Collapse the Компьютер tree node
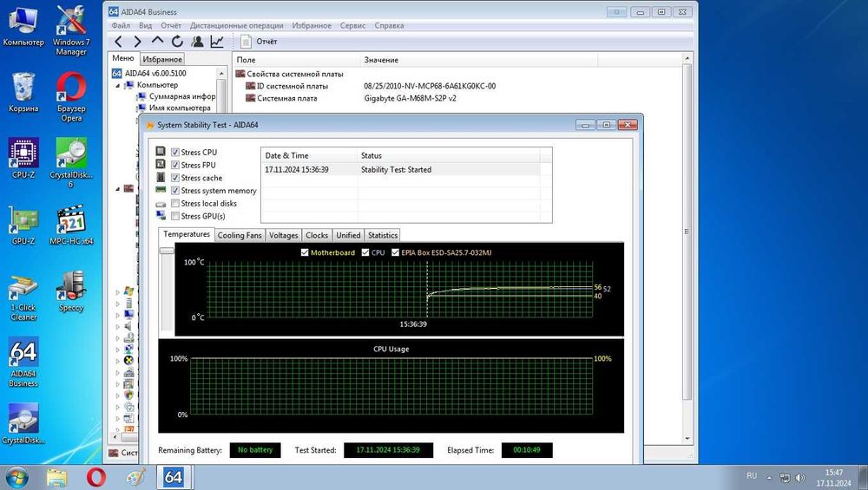This screenshot has width=868, height=490. click(x=118, y=85)
